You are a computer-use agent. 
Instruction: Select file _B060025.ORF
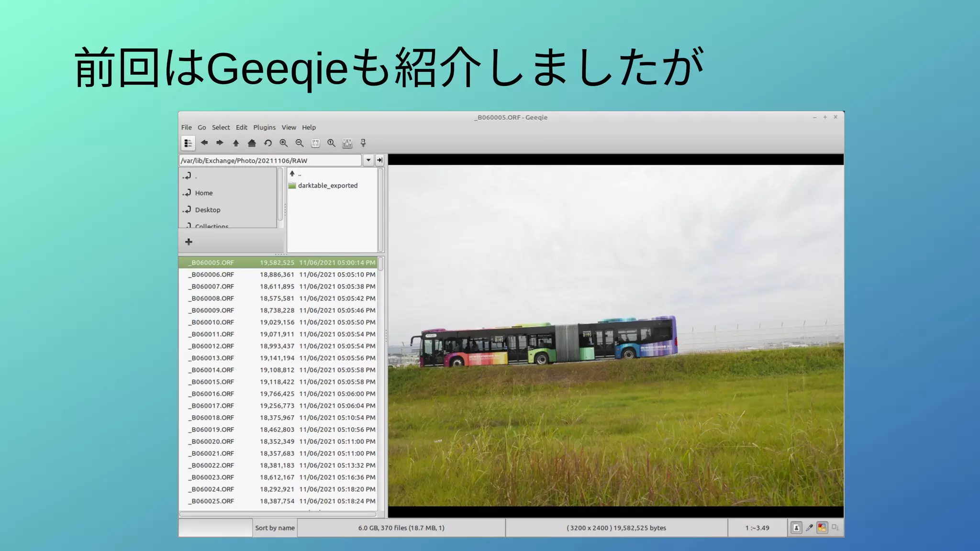point(278,501)
